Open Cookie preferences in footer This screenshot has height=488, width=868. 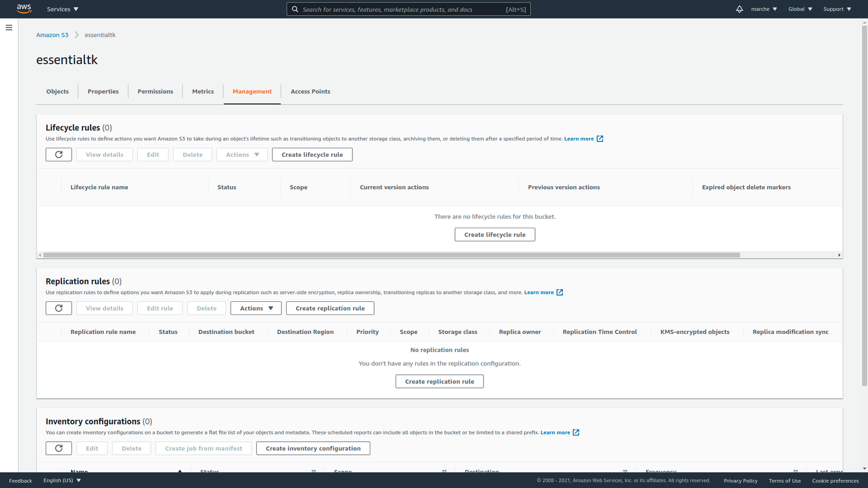835,481
